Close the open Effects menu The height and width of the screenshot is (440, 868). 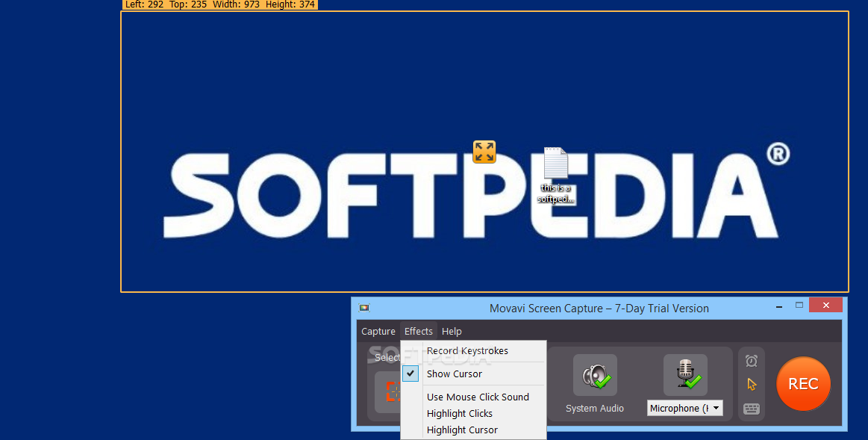tap(419, 332)
